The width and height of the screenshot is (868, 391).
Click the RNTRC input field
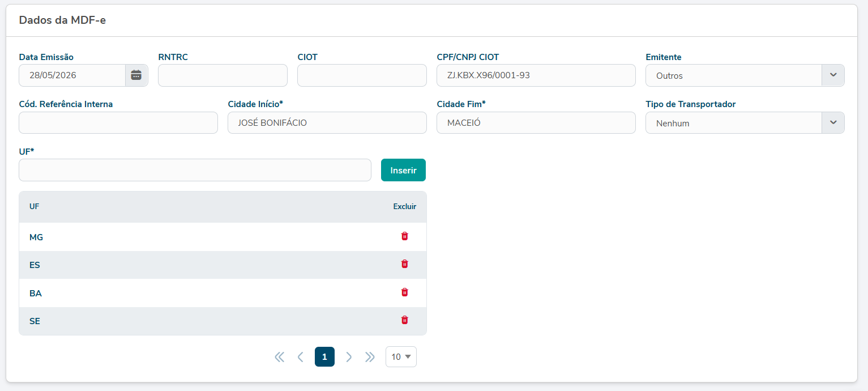click(223, 75)
